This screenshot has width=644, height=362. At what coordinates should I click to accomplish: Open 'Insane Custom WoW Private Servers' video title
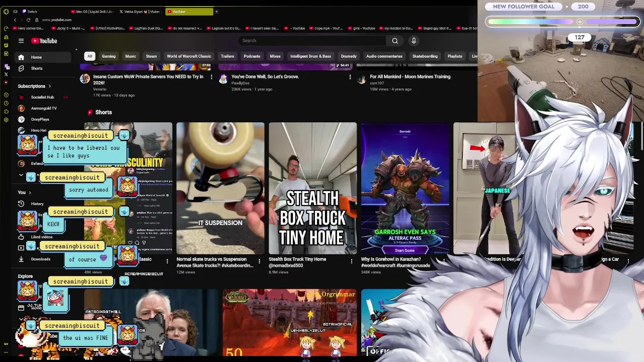pyautogui.click(x=148, y=79)
